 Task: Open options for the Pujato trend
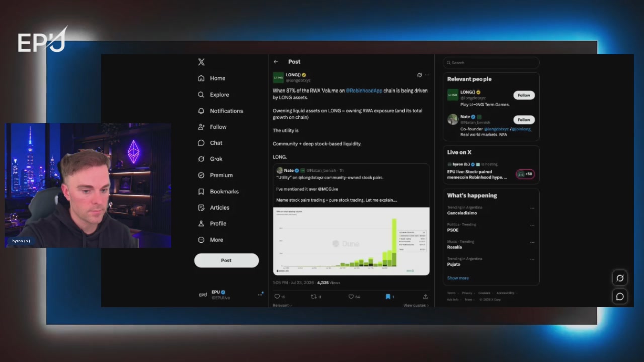(532, 259)
